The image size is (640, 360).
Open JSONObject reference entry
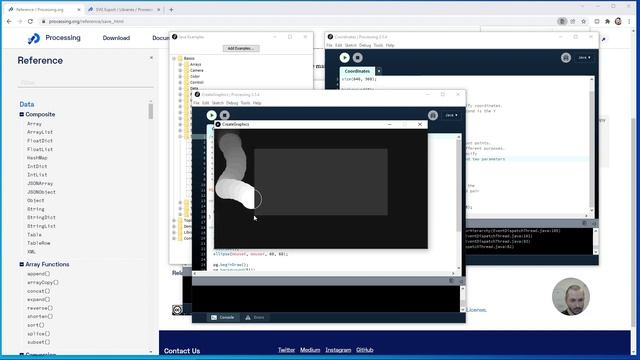[x=41, y=192]
